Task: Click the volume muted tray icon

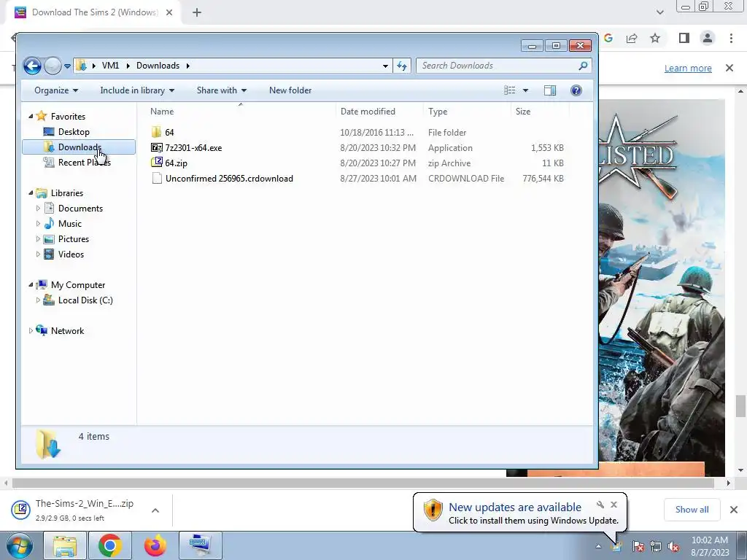Action: coord(673,546)
